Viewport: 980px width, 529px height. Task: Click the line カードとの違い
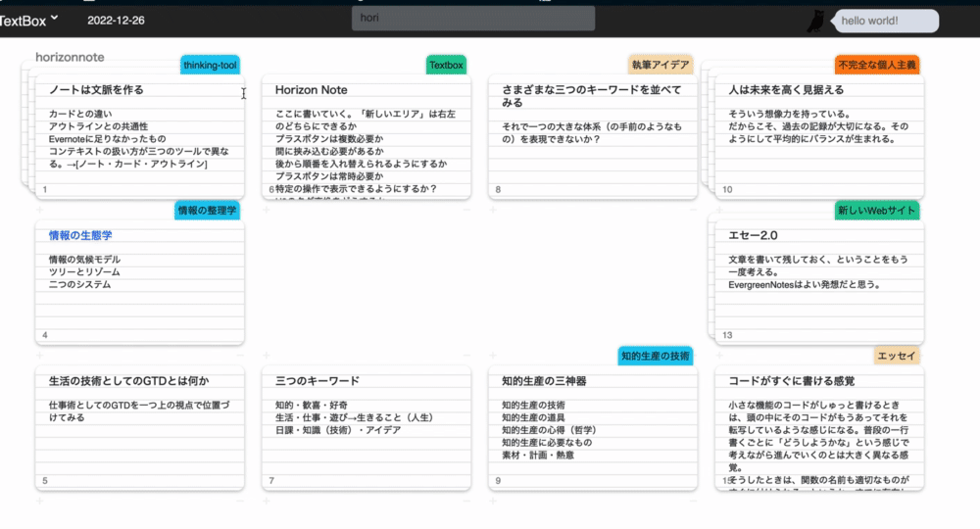pos(80,114)
